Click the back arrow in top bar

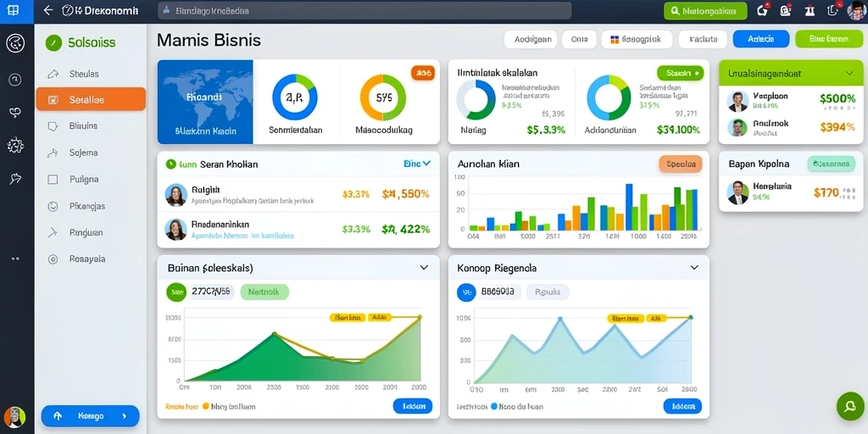pos(48,10)
